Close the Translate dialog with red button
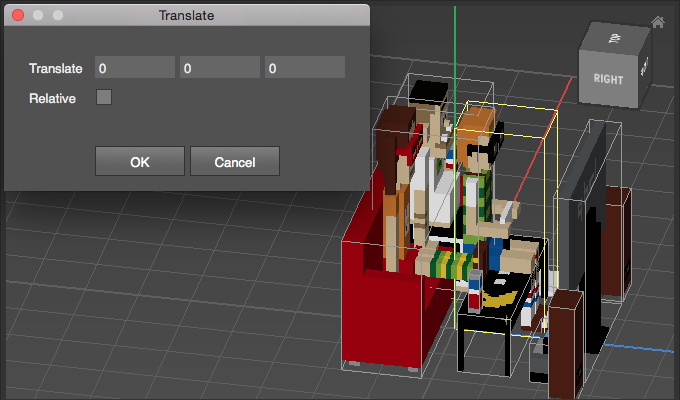 tap(17, 16)
